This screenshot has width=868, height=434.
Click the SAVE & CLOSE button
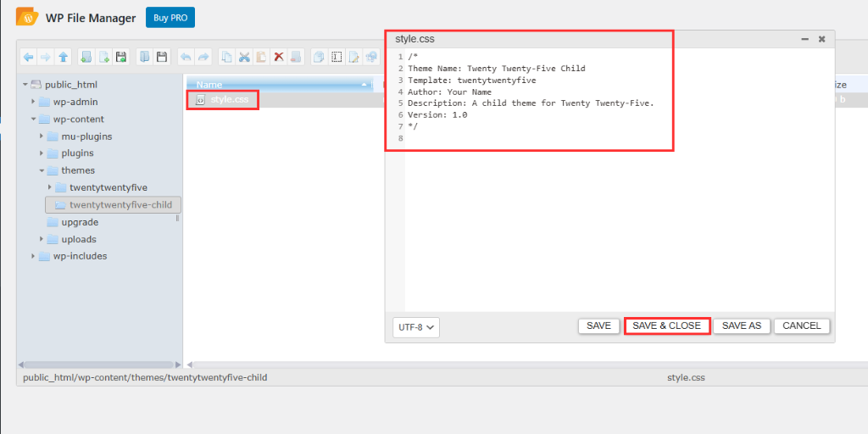coord(667,326)
